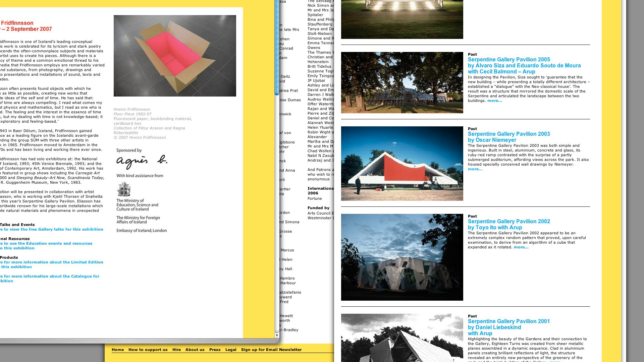Image resolution: width=644 pixels, height=362 pixels.
Task: Click the agnès b. sponsor logo
Action: point(142,162)
